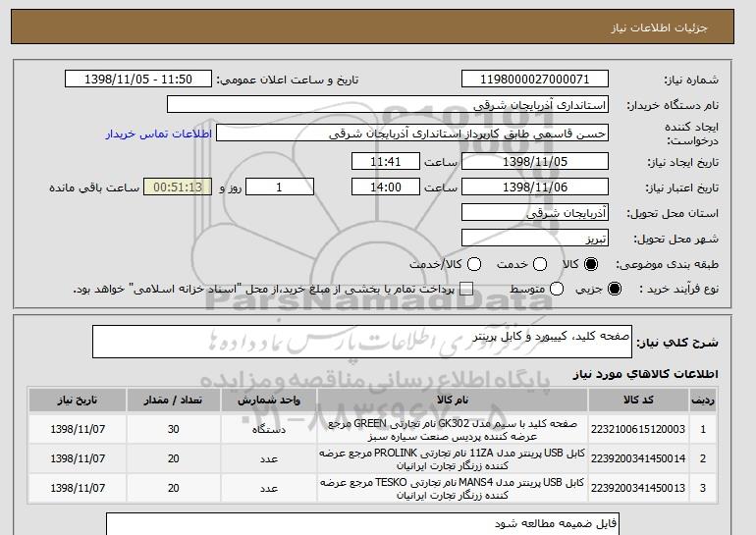Viewport: 756px width, 535px height.
Task: Click the فایل ضمیمه مطالعه شود notes box
Action: tap(362, 524)
